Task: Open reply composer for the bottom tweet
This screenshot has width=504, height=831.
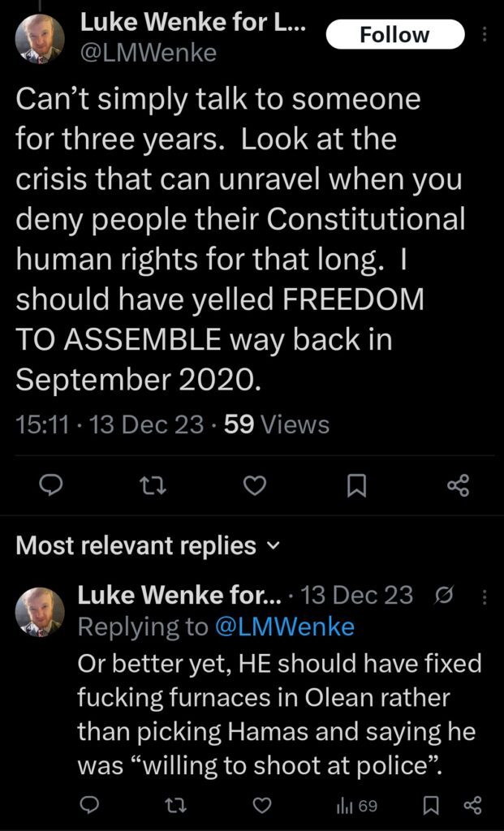Action: pos(90,806)
